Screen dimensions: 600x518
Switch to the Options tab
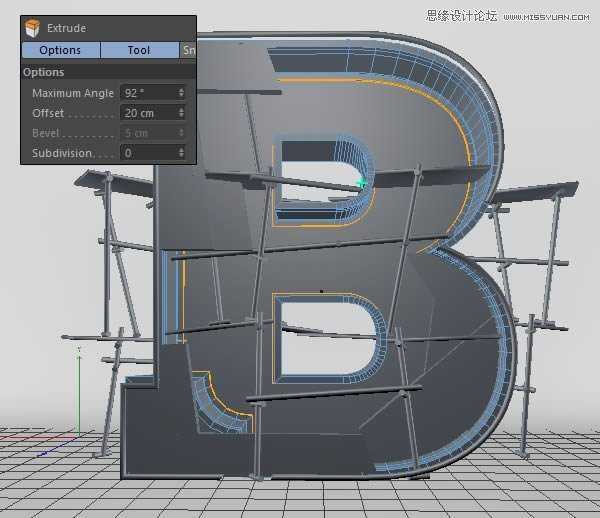60,50
